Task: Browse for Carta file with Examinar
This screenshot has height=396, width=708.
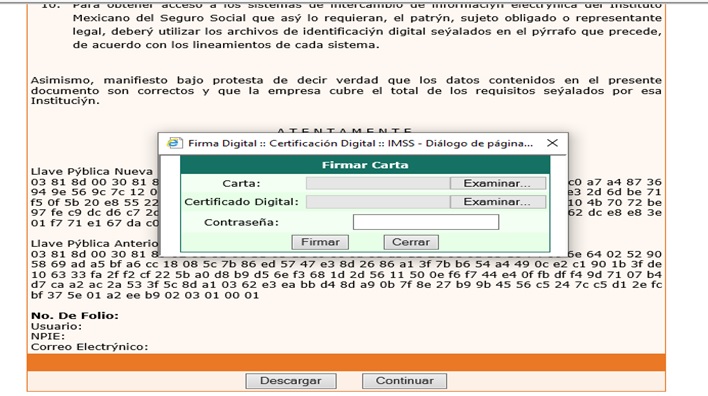Action: pos(497,183)
